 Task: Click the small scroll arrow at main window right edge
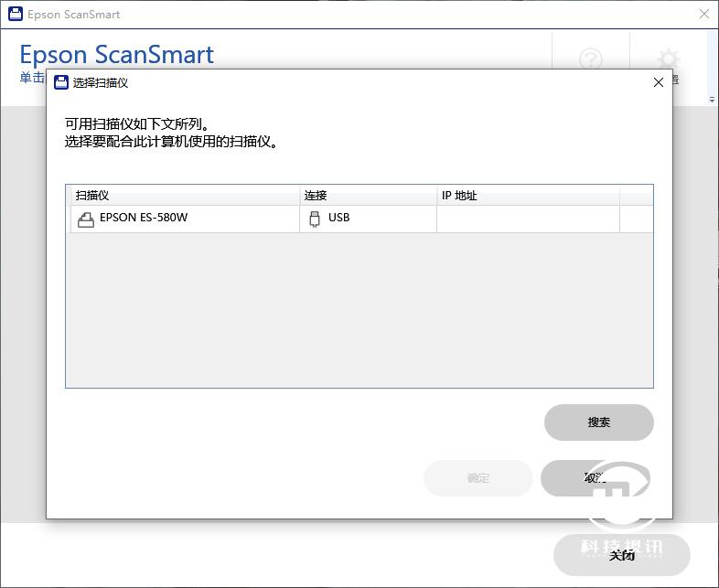[712, 99]
